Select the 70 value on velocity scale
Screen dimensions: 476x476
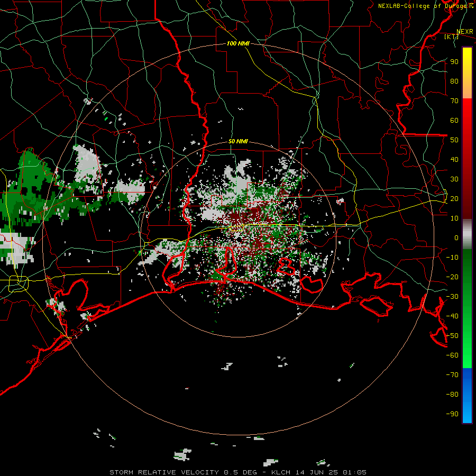coord(454,101)
